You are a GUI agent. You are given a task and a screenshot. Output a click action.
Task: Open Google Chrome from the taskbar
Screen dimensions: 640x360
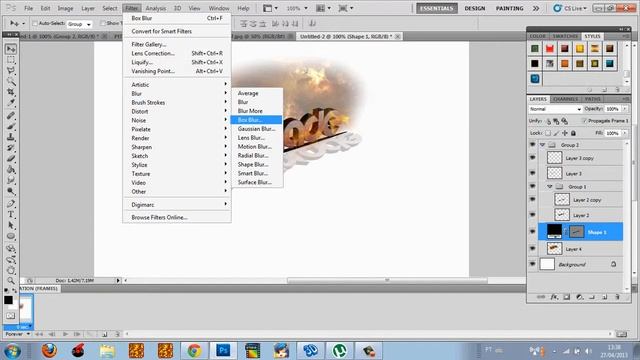tap(194, 351)
